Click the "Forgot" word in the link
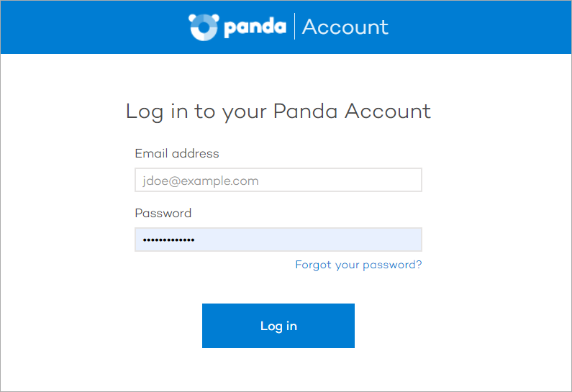572x392 pixels. pyautogui.click(x=312, y=265)
